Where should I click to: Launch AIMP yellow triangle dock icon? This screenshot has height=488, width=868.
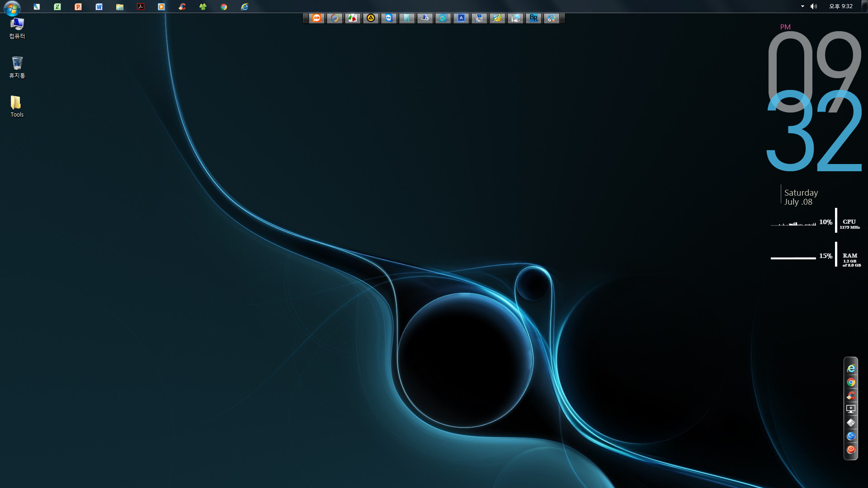(x=371, y=18)
